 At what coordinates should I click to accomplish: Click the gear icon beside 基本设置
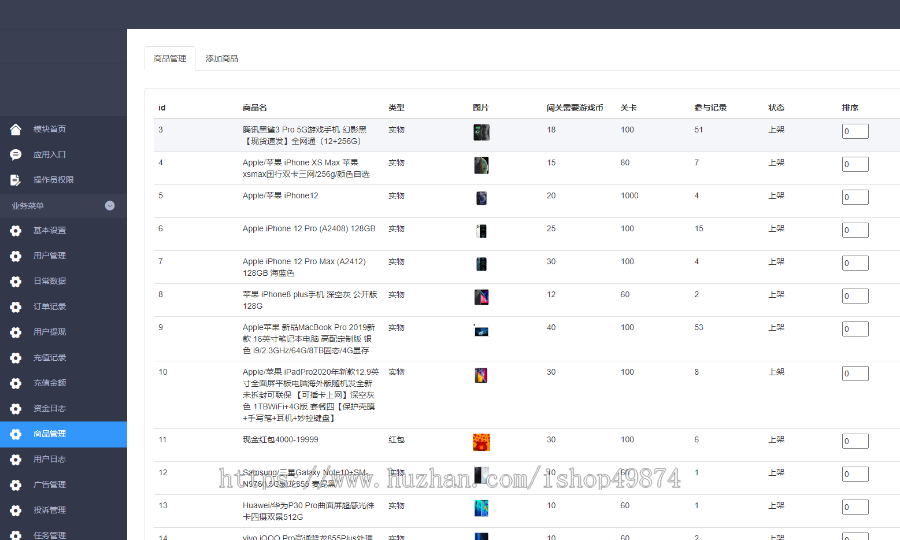(x=15, y=231)
